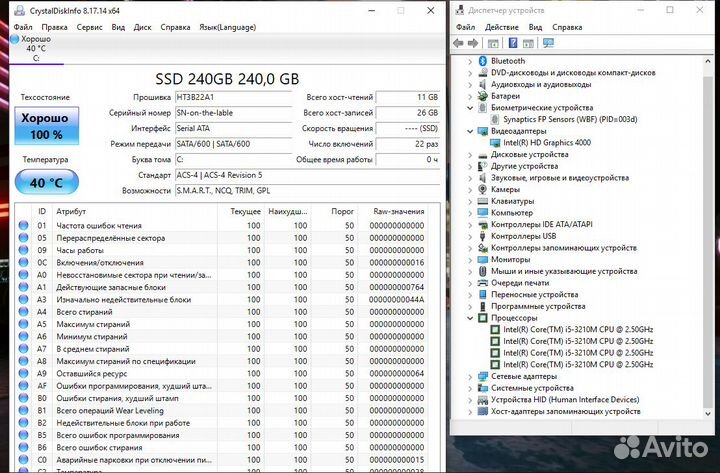Click the Число включений value 22 раз
The height and width of the screenshot is (473, 720).
[x=408, y=144]
